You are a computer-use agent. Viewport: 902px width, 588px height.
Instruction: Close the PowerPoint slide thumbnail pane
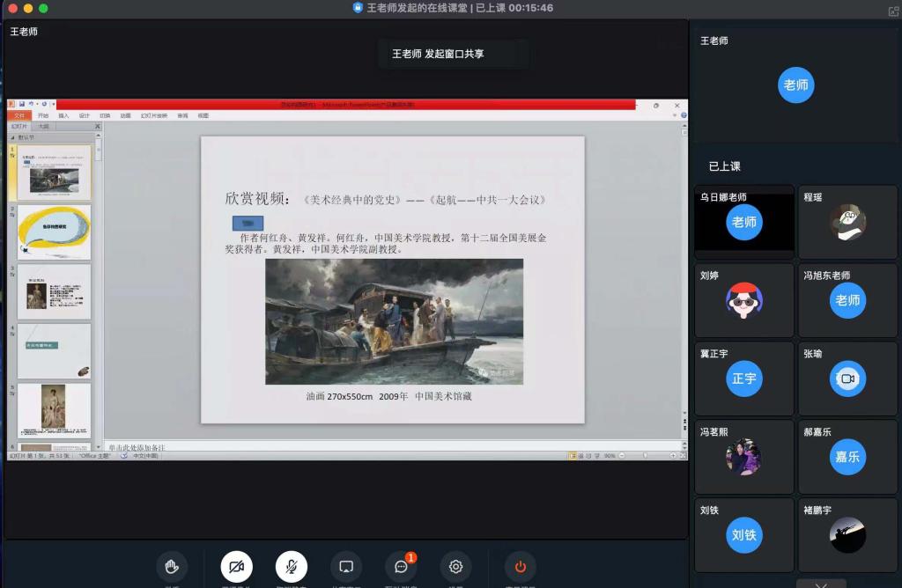tap(97, 127)
